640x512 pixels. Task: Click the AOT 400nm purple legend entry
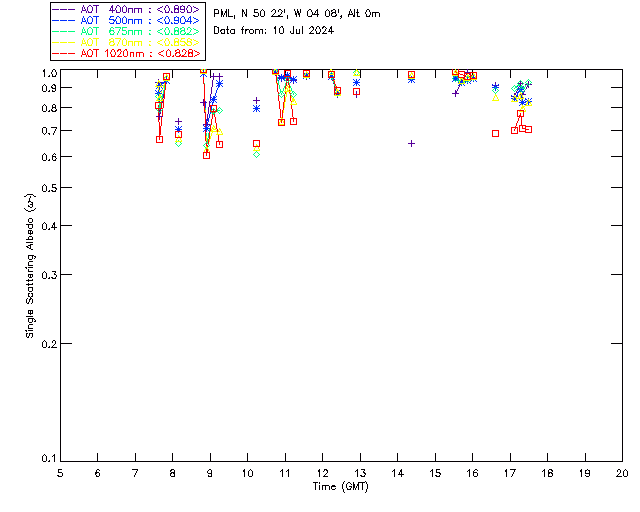127,9
